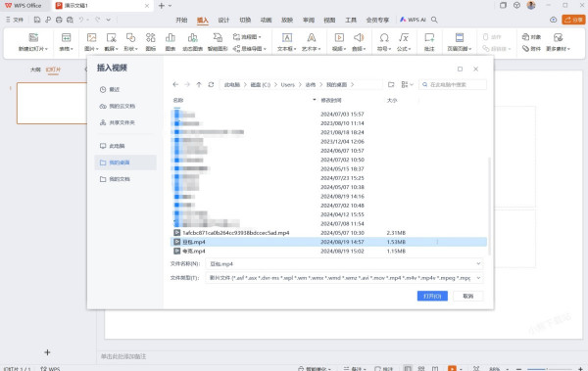Expand the file type filter dropdown

[478, 278]
